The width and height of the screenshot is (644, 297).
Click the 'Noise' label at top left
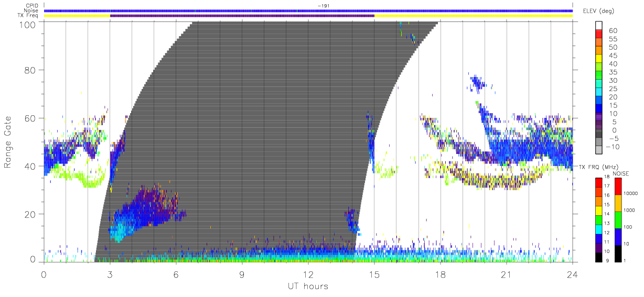pos(31,10)
